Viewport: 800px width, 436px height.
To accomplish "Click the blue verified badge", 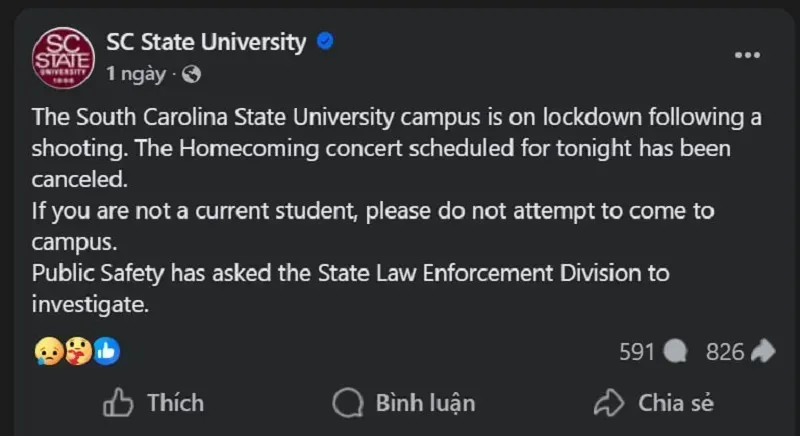I will click(x=325, y=42).
